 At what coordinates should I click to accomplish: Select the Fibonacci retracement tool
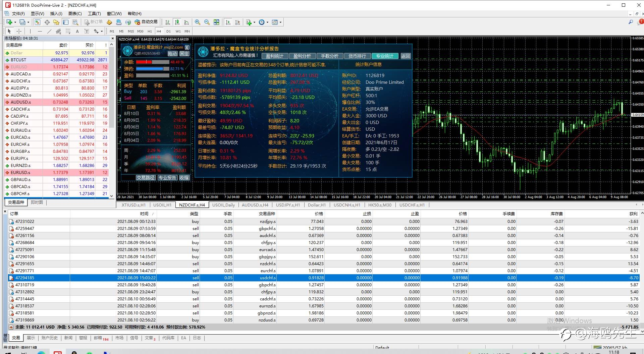[68, 31]
